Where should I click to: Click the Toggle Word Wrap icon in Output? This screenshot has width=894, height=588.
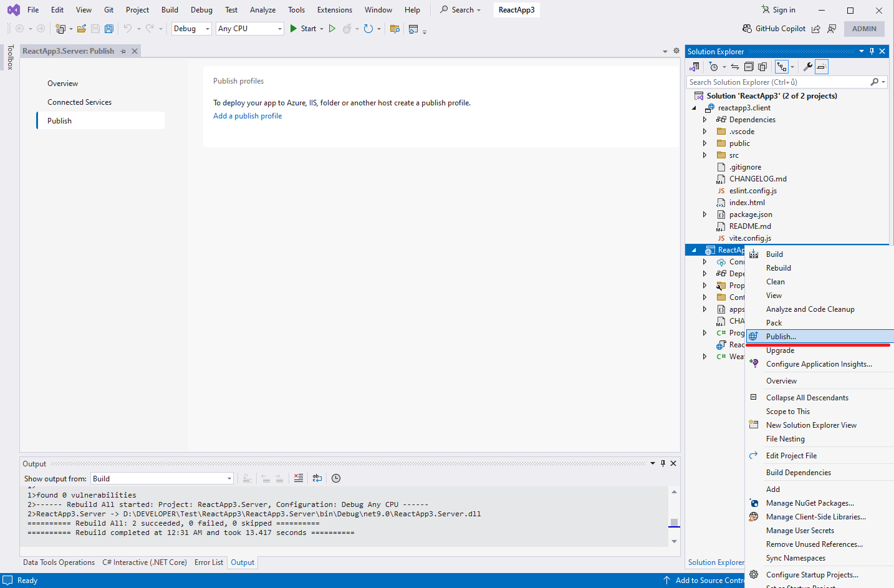[x=317, y=478]
